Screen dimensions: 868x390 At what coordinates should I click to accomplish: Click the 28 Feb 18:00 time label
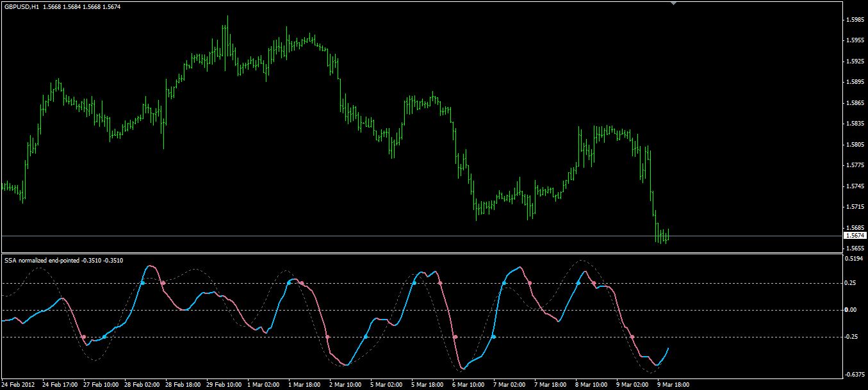tap(183, 386)
